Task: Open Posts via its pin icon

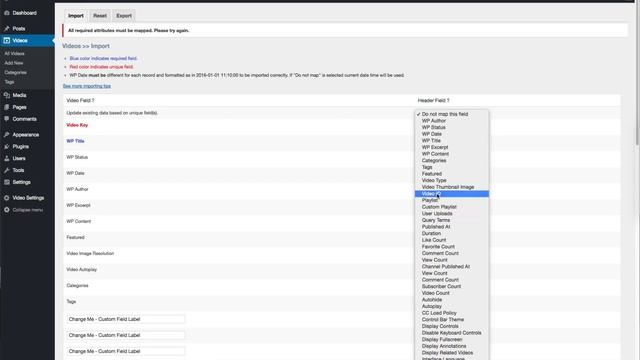Action: coord(7,29)
